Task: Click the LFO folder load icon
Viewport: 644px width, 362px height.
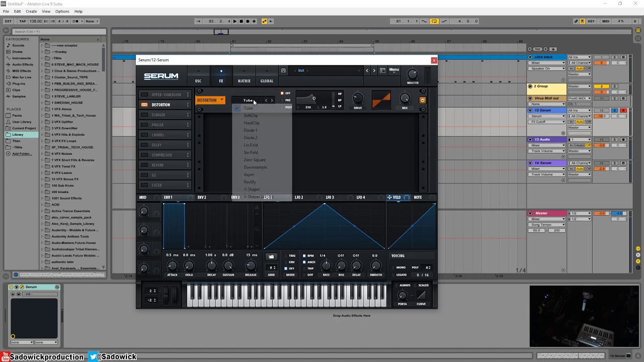Action: (x=271, y=256)
